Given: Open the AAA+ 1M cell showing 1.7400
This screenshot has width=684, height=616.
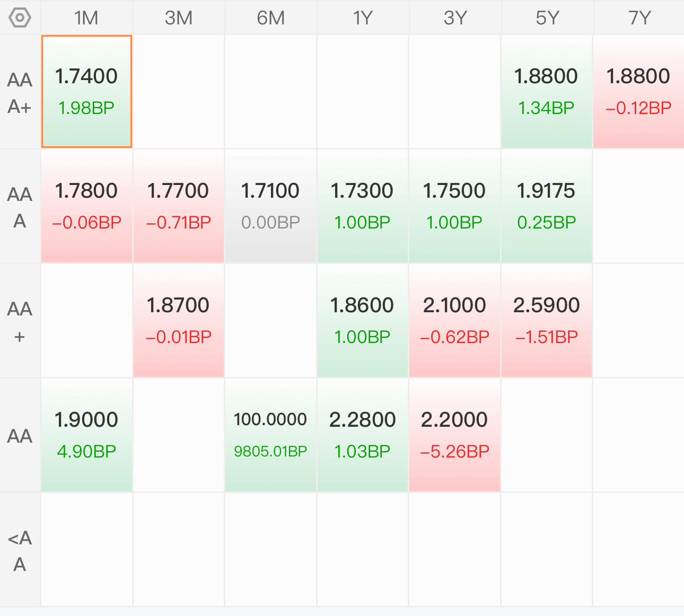Looking at the screenshot, I should [x=86, y=92].
